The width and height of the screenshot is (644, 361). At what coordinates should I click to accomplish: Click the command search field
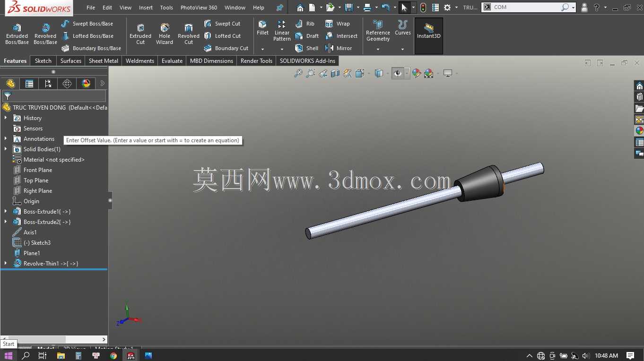pyautogui.click(x=526, y=8)
